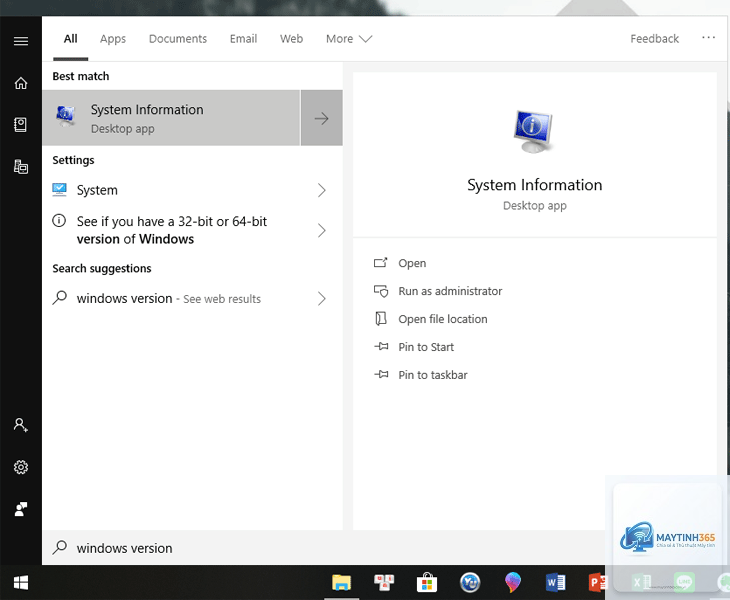Launch Word from the taskbar
Image resolution: width=730 pixels, height=600 pixels.
(555, 582)
